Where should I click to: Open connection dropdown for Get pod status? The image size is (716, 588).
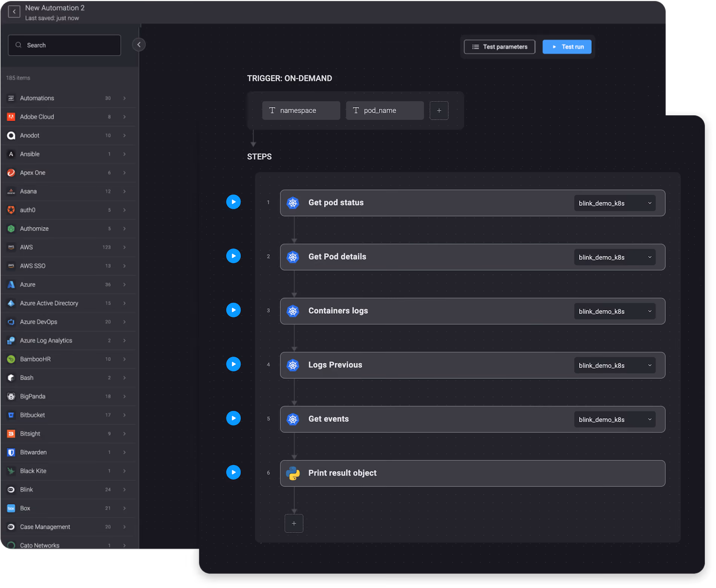[615, 203]
